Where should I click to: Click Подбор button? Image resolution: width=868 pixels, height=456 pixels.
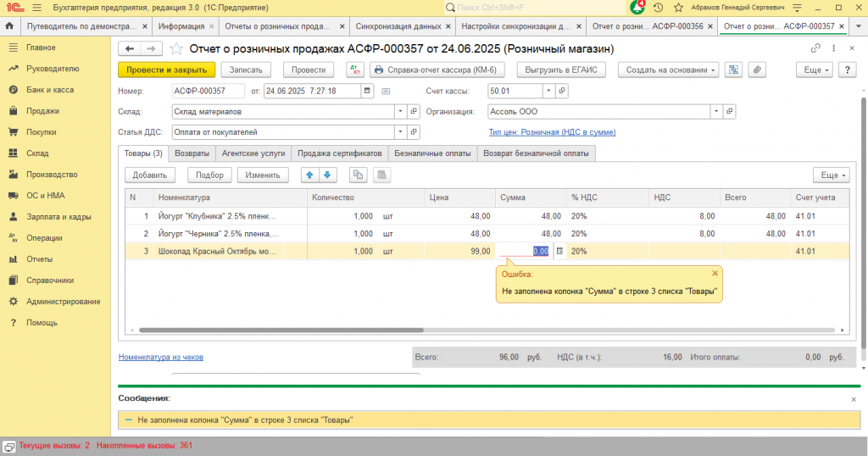coord(209,175)
